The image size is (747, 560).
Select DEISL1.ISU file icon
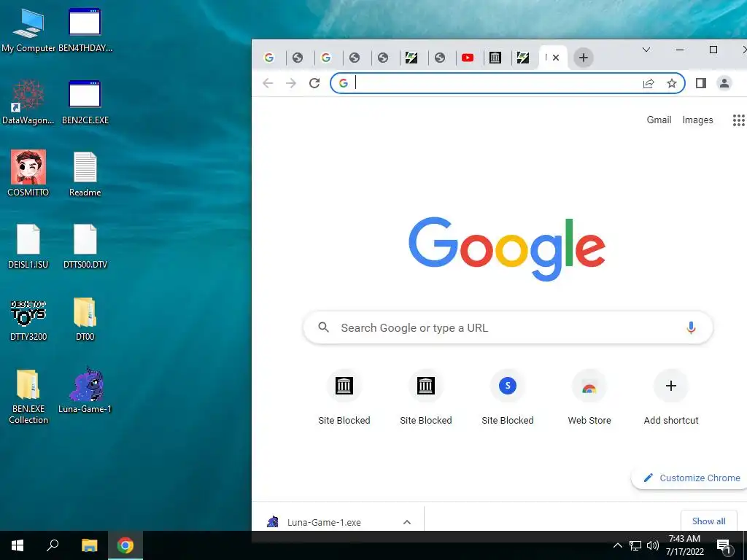(x=28, y=246)
